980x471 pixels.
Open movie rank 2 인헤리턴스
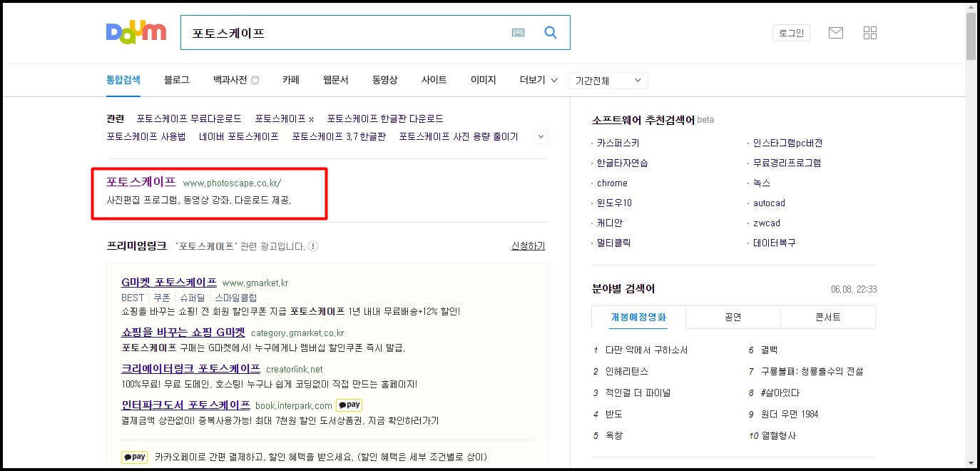627,371
